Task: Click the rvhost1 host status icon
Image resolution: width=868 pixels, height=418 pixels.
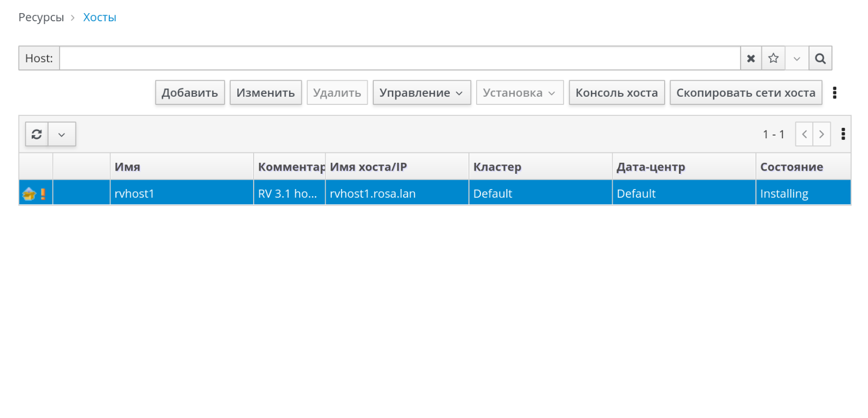Action: tap(29, 193)
